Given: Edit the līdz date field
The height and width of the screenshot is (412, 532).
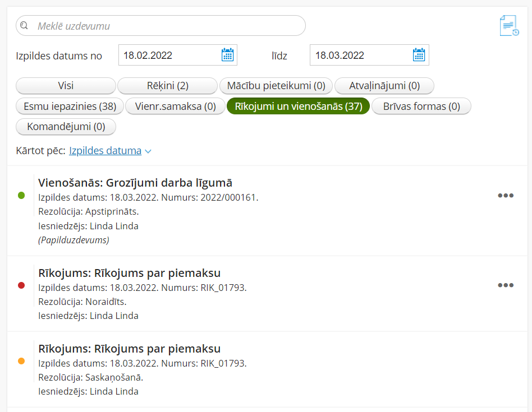Looking at the screenshot, I should 369,55.
